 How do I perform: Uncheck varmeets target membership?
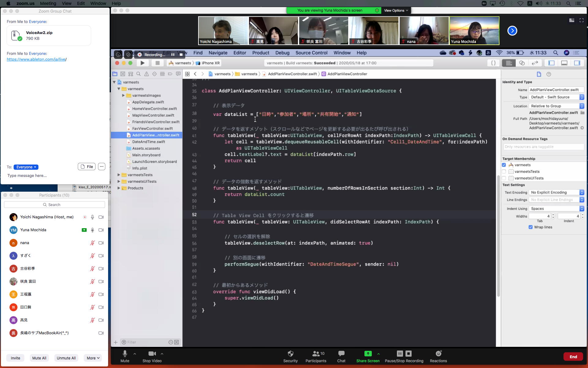click(x=504, y=165)
